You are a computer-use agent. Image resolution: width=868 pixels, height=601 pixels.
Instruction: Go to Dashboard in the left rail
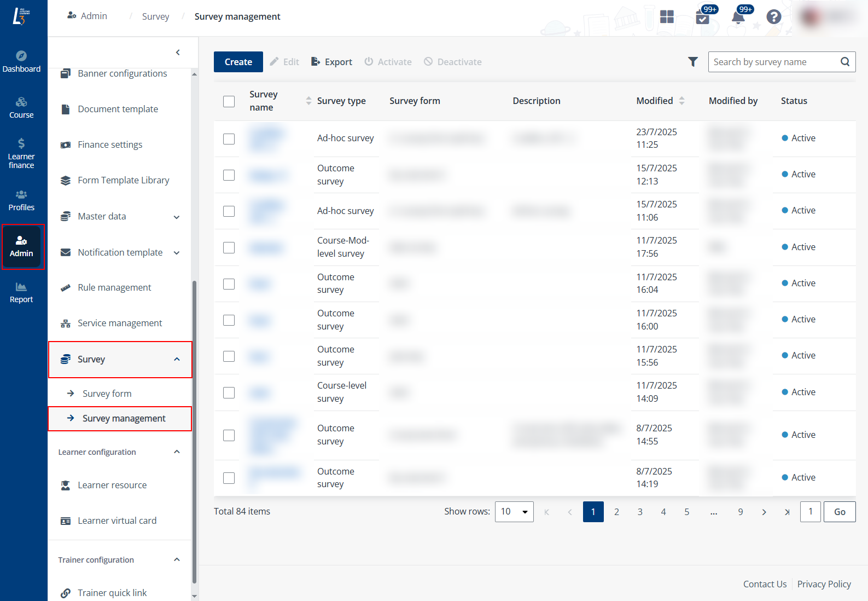[x=21, y=61]
